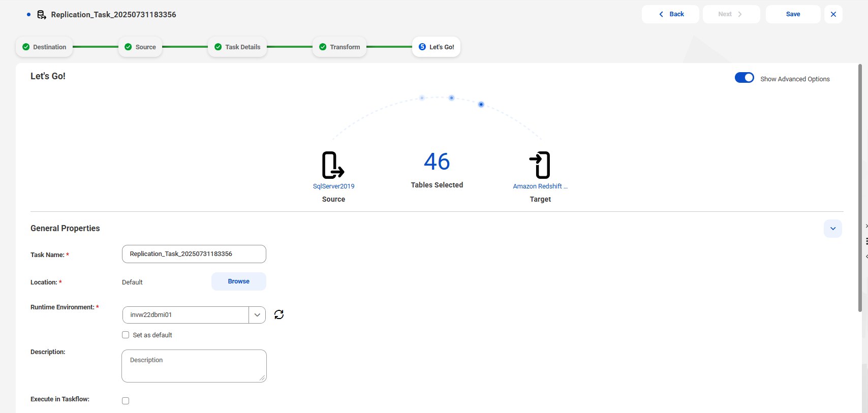Image resolution: width=868 pixels, height=413 pixels.
Task: Browse for a task location
Action: 239,281
